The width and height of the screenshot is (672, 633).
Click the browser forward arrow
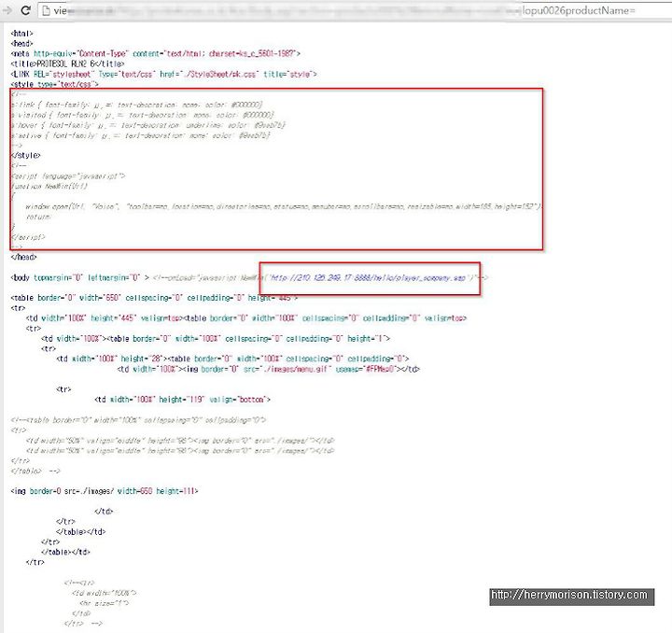7,10
